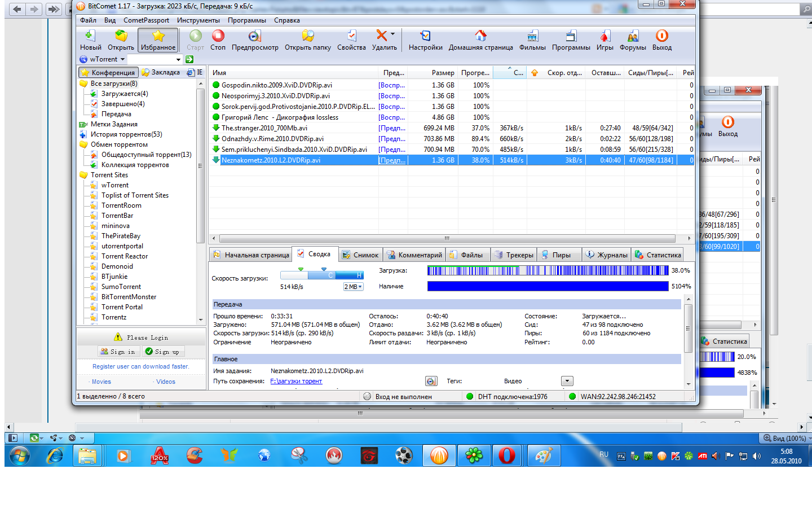Click the F:\загрузки торент save path link

click(296, 381)
